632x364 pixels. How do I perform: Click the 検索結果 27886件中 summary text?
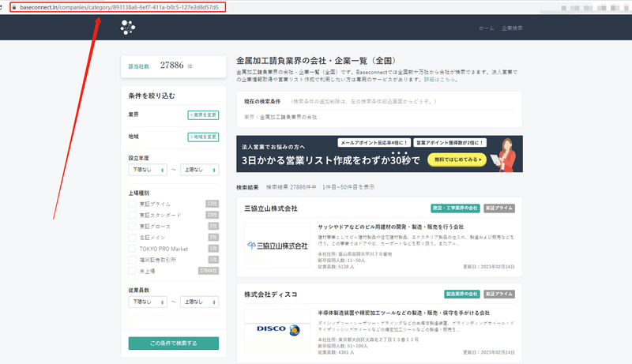click(292, 187)
